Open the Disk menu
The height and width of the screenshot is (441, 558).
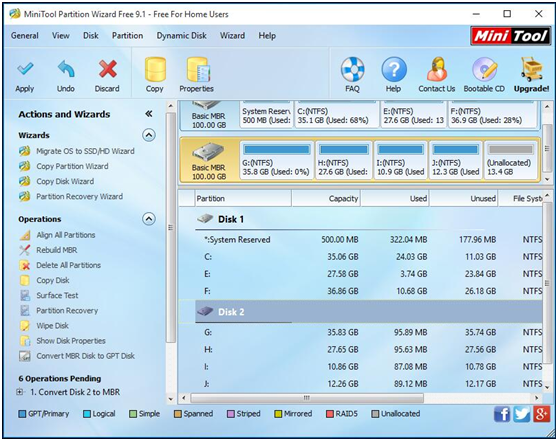point(91,36)
